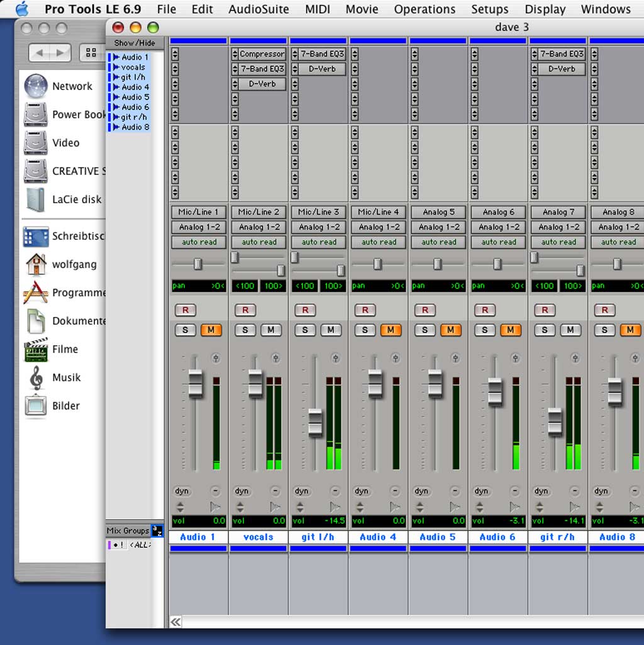
Task: Open first insert selector on Audio 1
Action: point(175,54)
